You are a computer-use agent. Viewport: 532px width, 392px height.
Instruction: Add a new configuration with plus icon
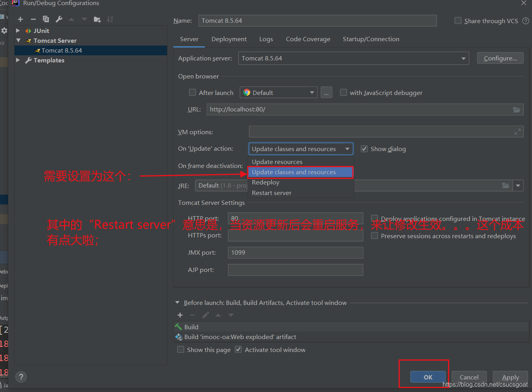coord(20,19)
